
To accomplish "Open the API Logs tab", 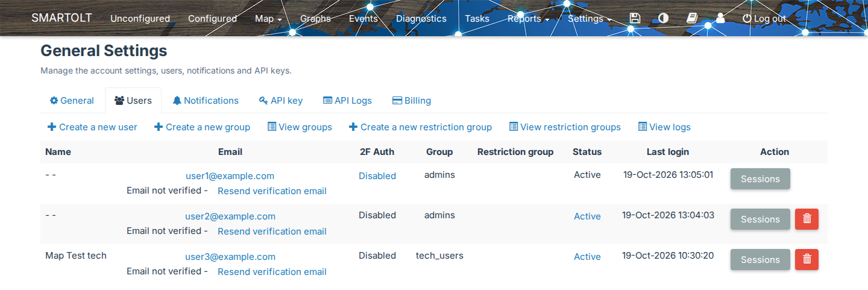I will 347,101.
